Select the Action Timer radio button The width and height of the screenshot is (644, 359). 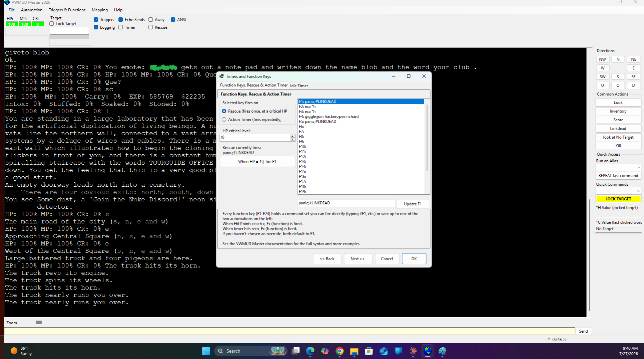[x=224, y=120]
